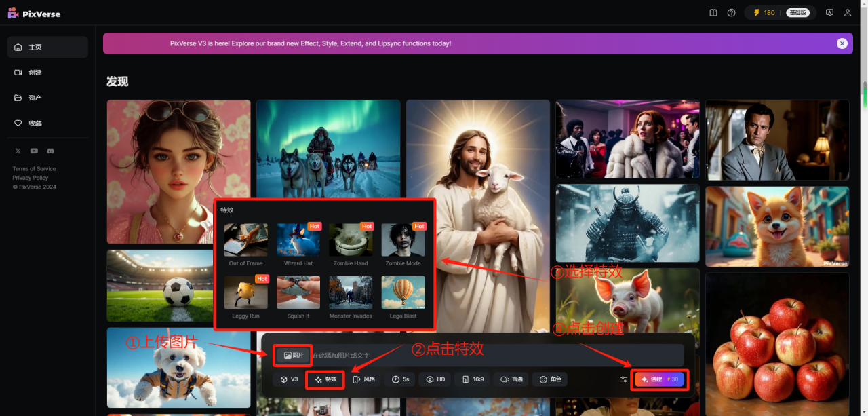Toggle the 角色 character option
Viewport: 868px width, 416px height.
550,379
